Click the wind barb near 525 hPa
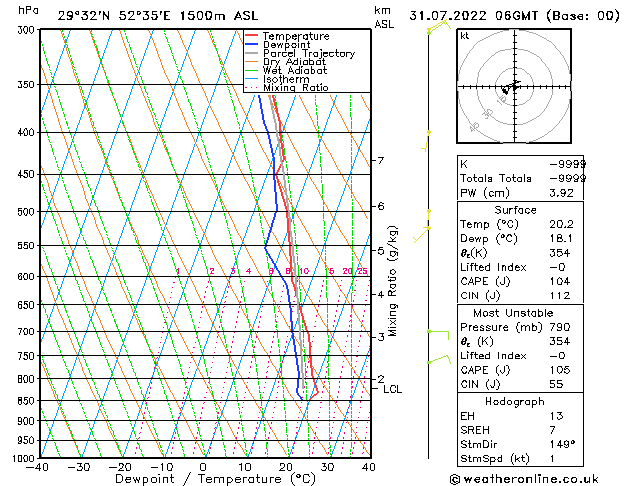 [426, 229]
